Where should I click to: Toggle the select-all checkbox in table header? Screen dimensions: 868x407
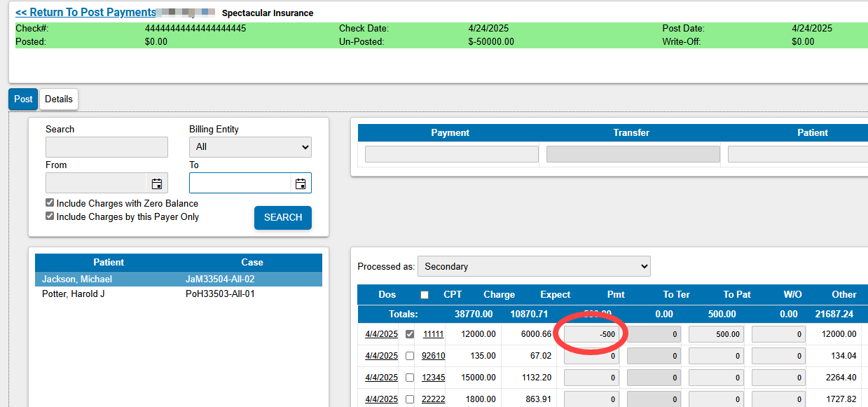pyautogui.click(x=424, y=295)
